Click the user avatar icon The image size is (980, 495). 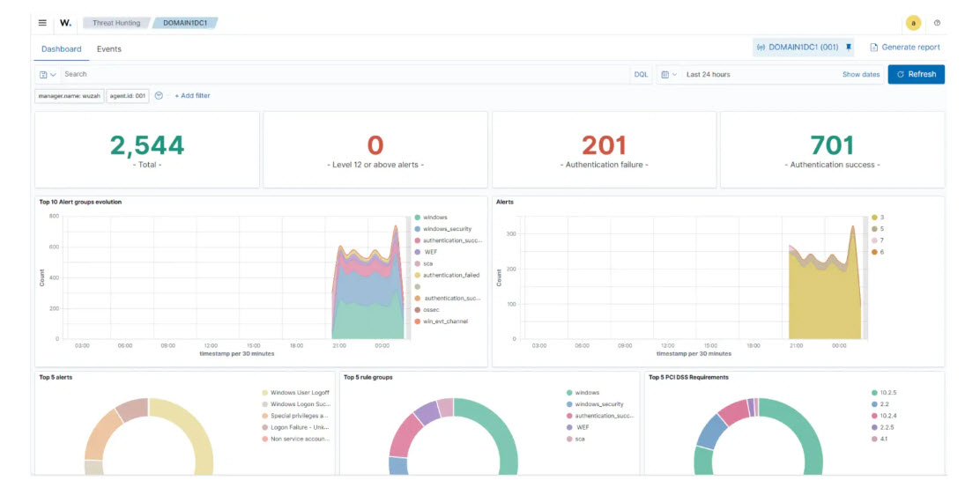[913, 23]
